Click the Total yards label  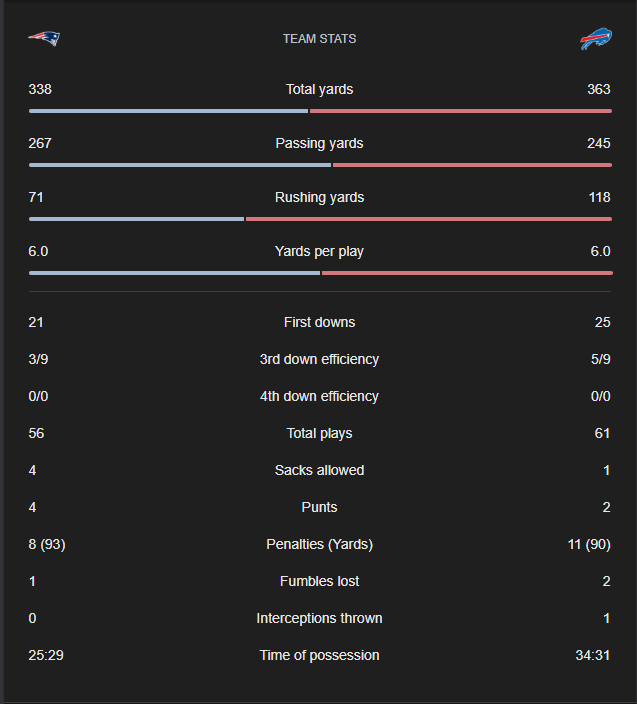pos(319,89)
